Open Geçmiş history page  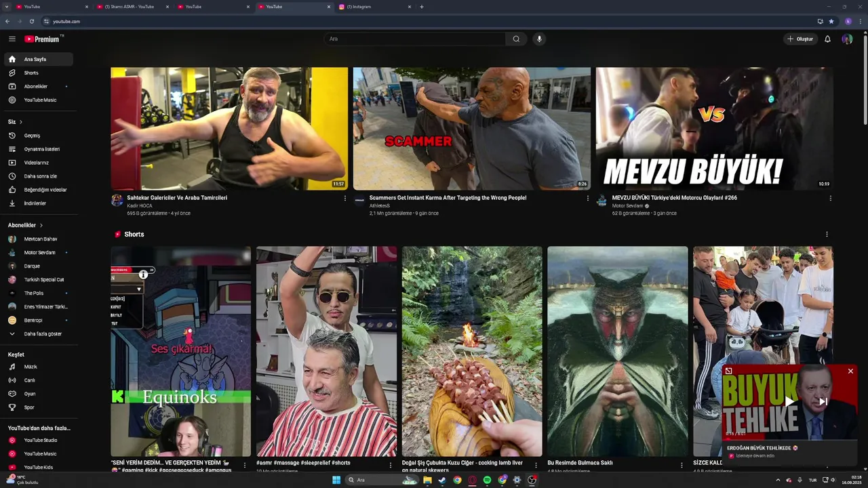[x=40, y=136]
